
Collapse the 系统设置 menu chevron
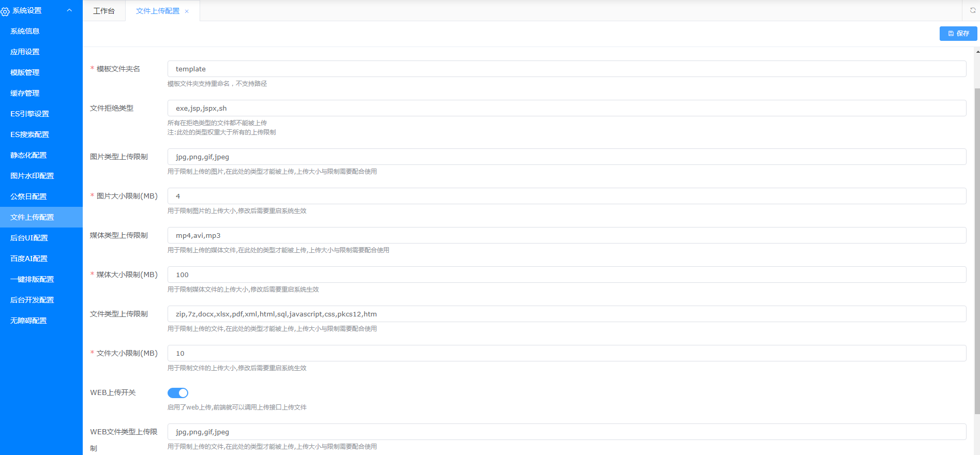pos(69,10)
